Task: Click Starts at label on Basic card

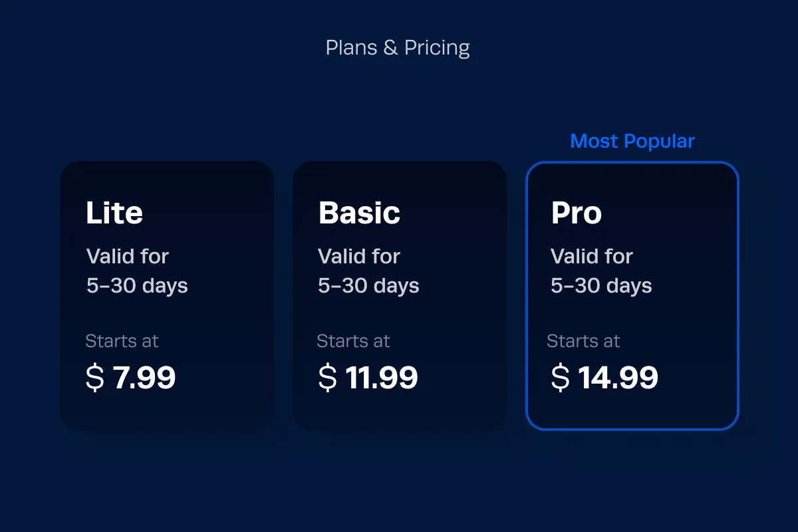Action: (x=353, y=341)
